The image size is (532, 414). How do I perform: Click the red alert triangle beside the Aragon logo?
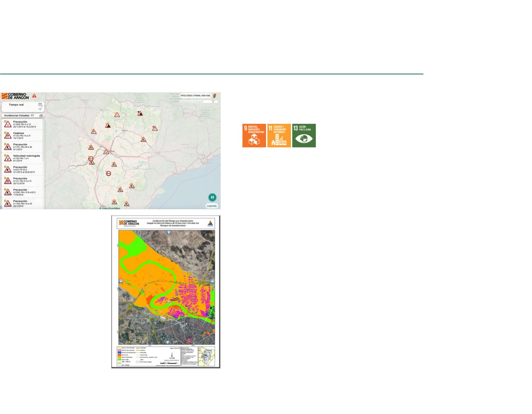tap(34, 95)
